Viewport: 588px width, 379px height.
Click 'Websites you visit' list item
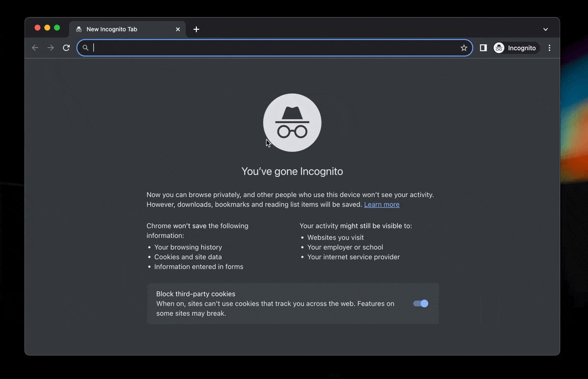[x=336, y=238]
